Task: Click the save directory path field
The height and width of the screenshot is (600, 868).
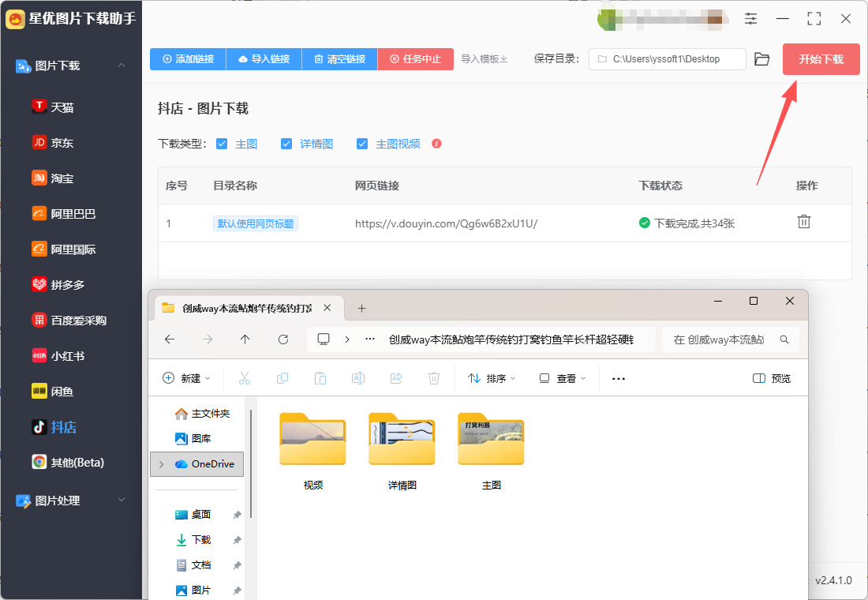Action: tap(667, 58)
